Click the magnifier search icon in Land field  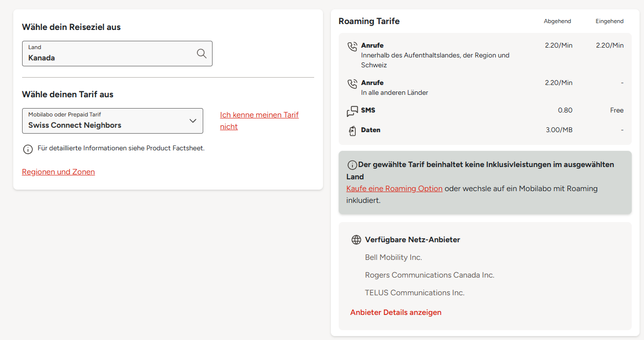[201, 54]
